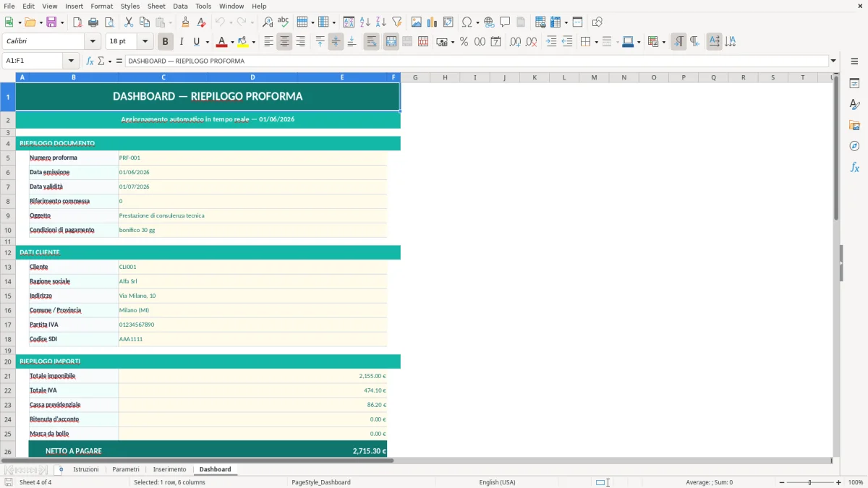
Task: Sort ascending with the A-Z icon
Action: 365,22
